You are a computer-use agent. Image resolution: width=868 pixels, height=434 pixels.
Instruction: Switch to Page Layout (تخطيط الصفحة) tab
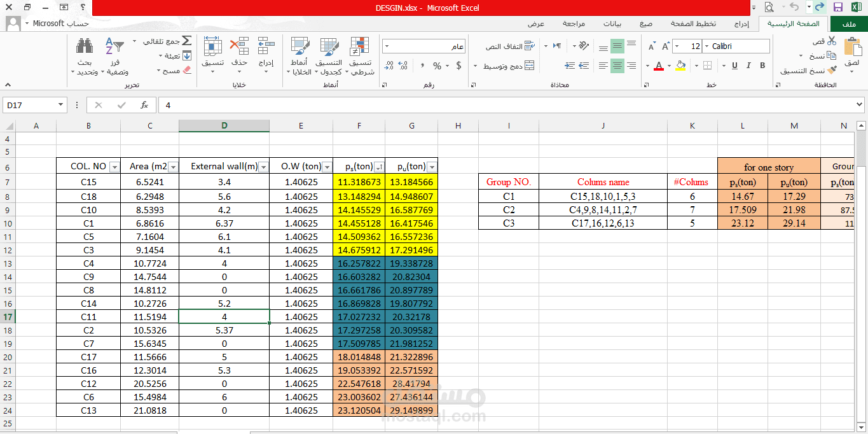click(693, 24)
